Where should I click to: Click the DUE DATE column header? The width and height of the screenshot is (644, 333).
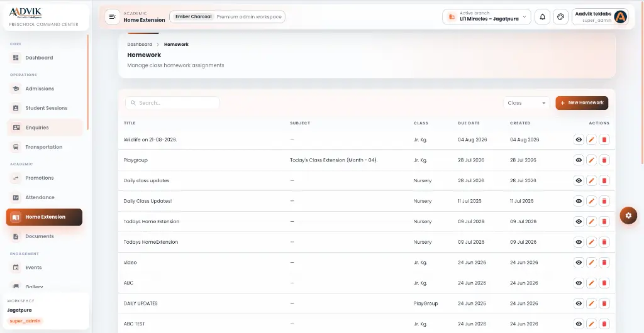click(469, 123)
